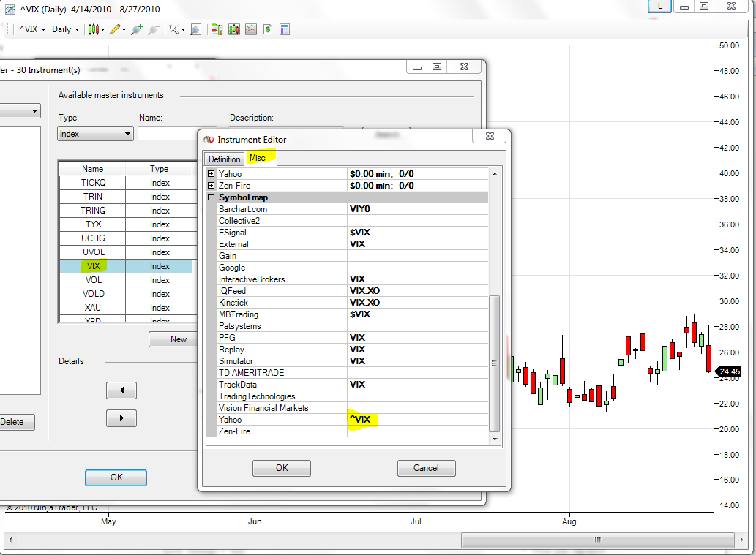Click the left arrow move button
756x555 pixels.
tap(121, 390)
